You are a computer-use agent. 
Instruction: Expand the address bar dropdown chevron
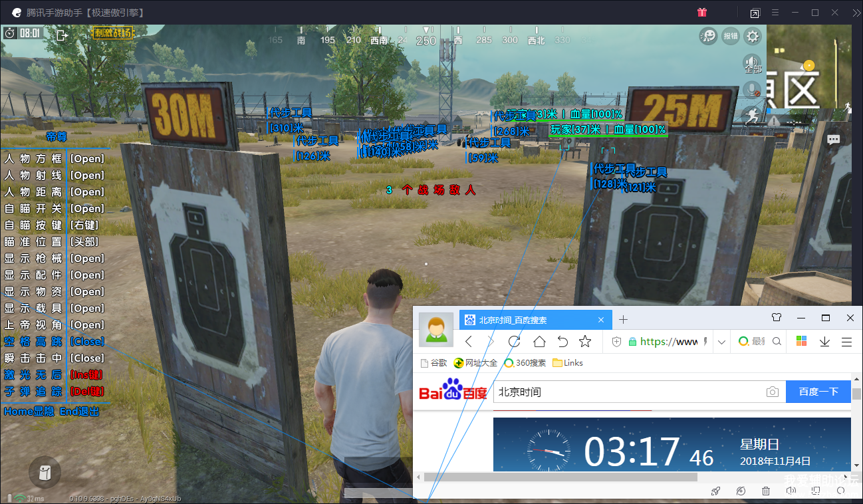click(x=722, y=342)
